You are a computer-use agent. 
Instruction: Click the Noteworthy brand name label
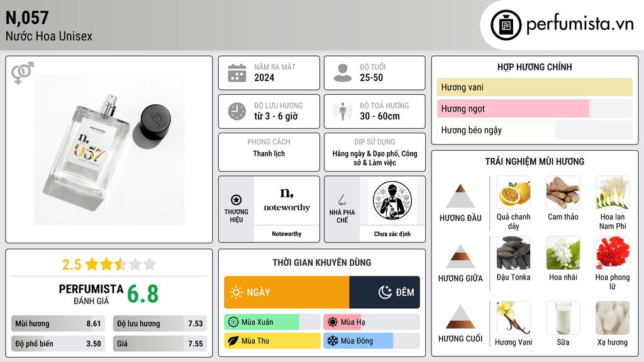(287, 234)
